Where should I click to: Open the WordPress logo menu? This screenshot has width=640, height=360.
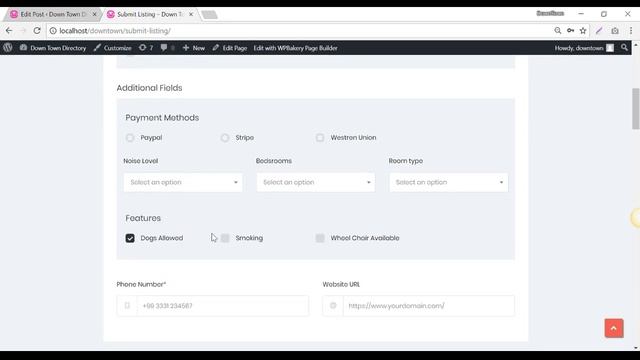[x=8, y=48]
